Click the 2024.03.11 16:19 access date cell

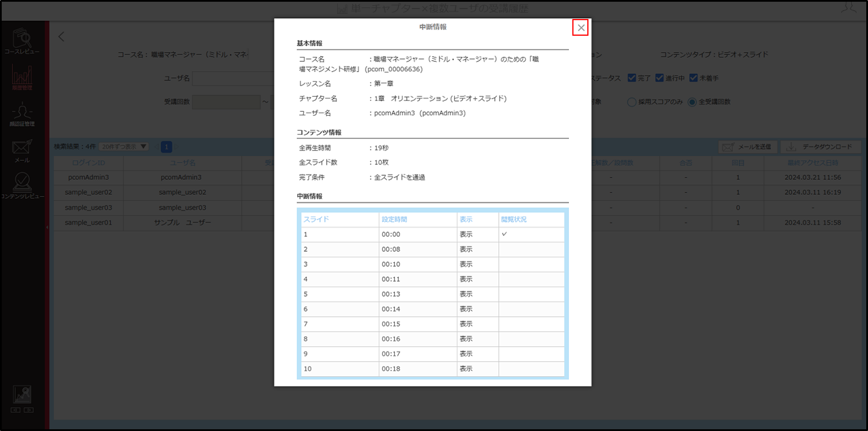tap(813, 192)
